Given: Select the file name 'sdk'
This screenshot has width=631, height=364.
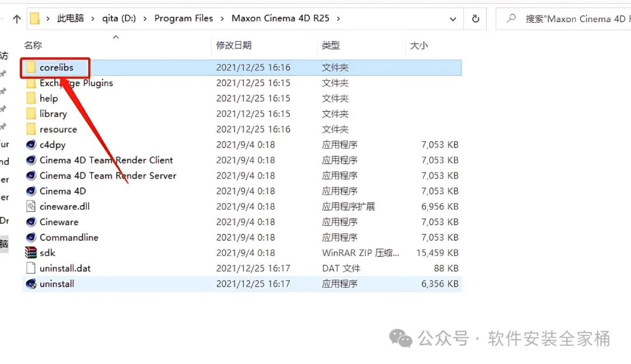Looking at the screenshot, I should 47,252.
